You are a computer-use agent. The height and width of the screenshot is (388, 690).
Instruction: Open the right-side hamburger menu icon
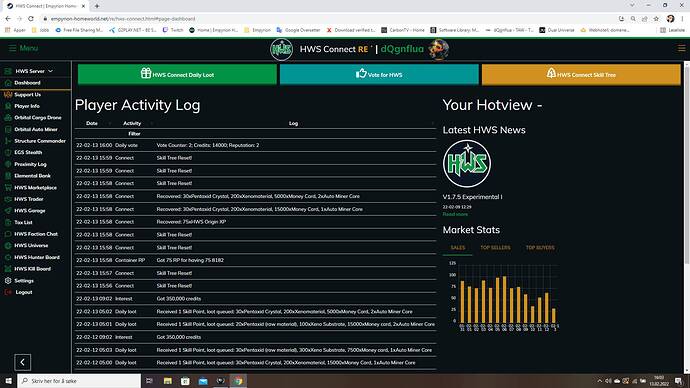click(681, 48)
